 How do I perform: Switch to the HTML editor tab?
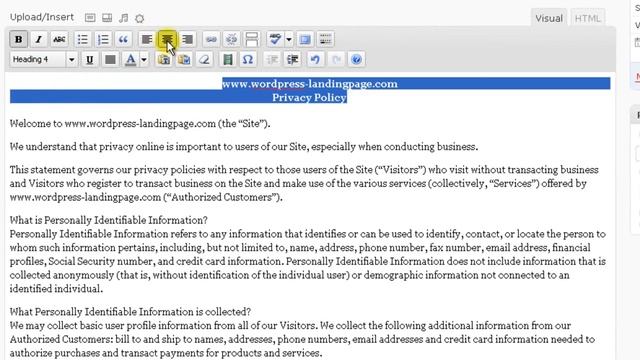coord(587,18)
